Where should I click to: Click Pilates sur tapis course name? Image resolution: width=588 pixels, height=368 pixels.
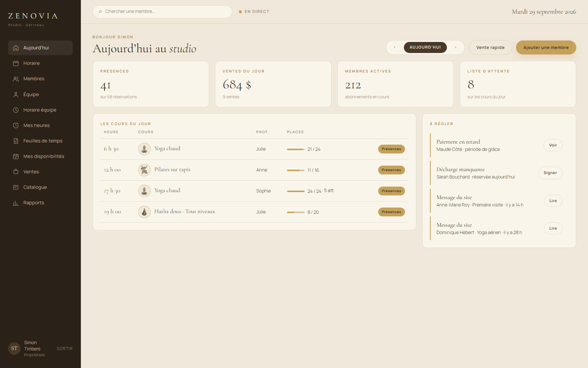tap(172, 169)
